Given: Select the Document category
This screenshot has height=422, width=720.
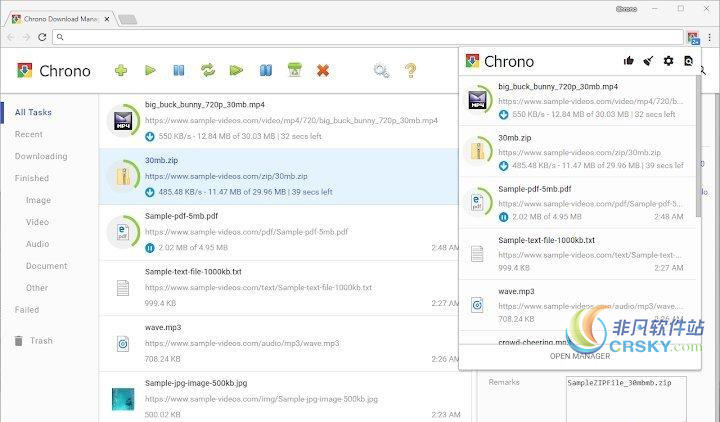Looking at the screenshot, I should click(46, 266).
